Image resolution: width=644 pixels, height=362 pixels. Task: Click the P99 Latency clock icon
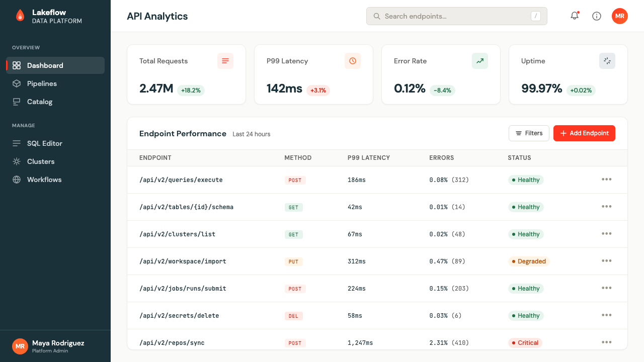point(353,61)
